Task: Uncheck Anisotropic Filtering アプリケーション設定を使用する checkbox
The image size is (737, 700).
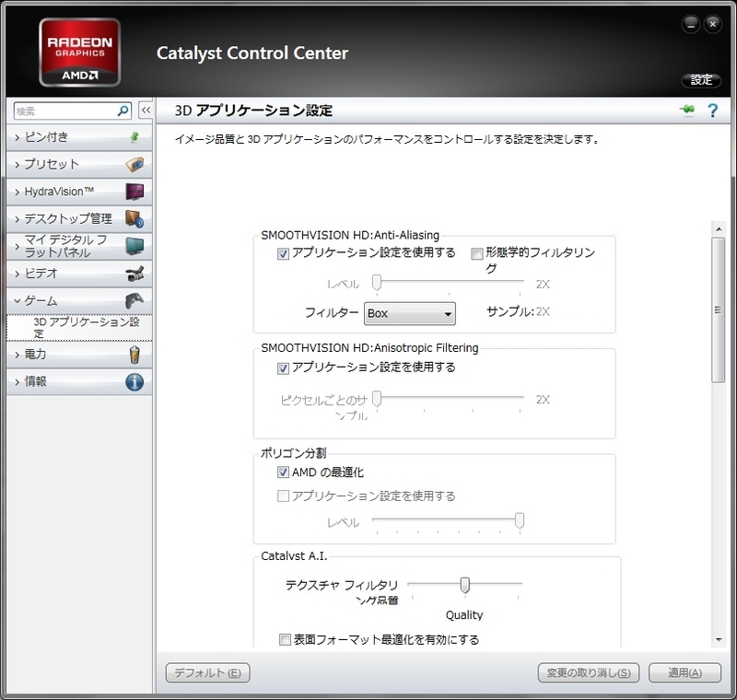Action: (283, 368)
